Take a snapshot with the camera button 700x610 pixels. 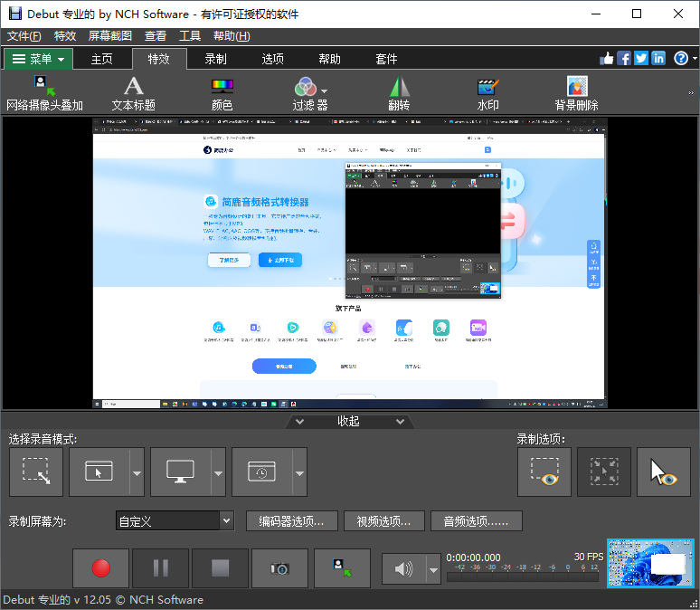pos(279,568)
